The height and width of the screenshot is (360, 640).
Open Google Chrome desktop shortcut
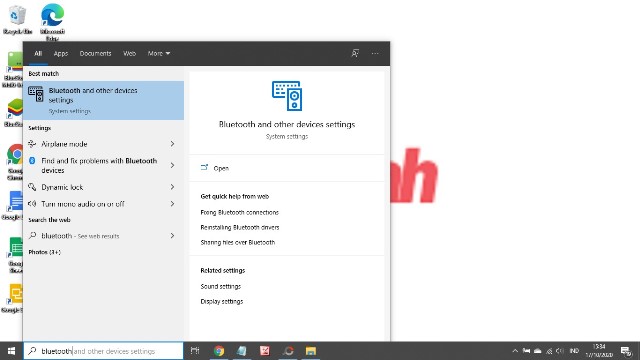15,162
